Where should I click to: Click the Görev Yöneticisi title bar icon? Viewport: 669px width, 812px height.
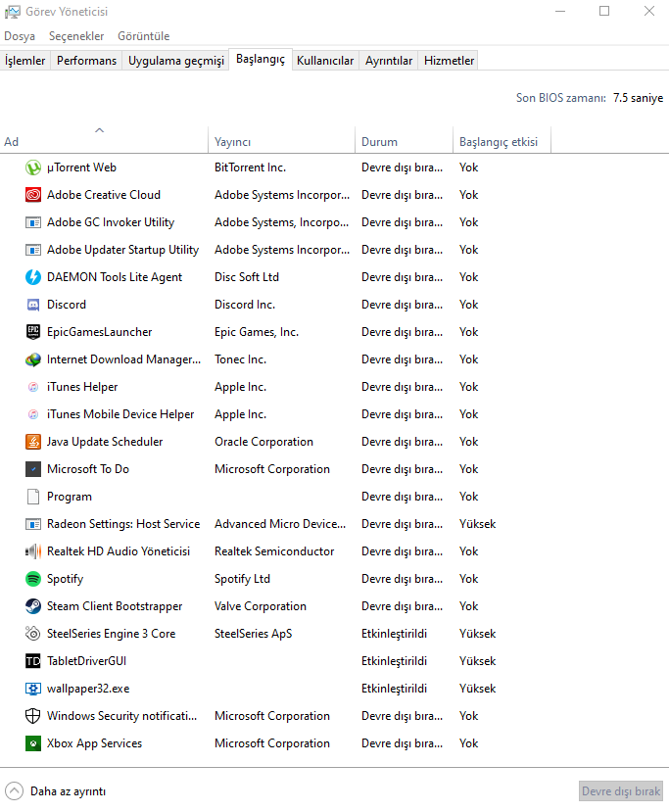[13, 12]
